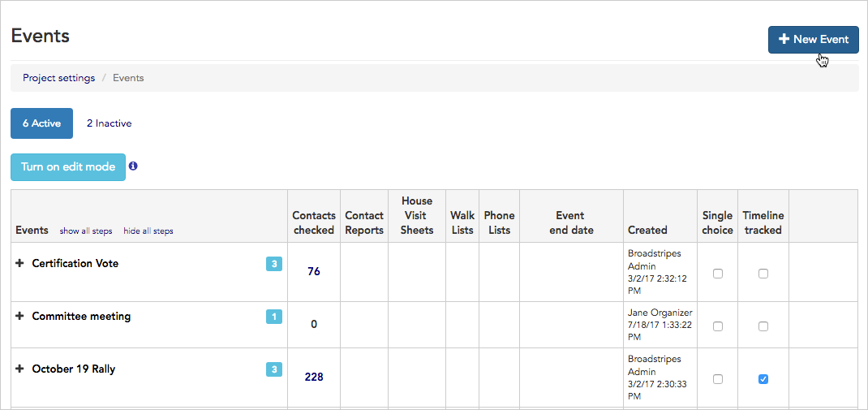Open the 76 contacts checked link
Image resolution: width=868 pixels, height=410 pixels.
click(314, 272)
